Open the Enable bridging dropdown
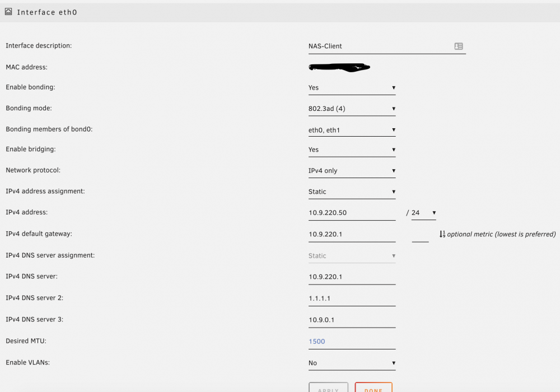Image resolution: width=560 pixels, height=392 pixels. (x=352, y=150)
